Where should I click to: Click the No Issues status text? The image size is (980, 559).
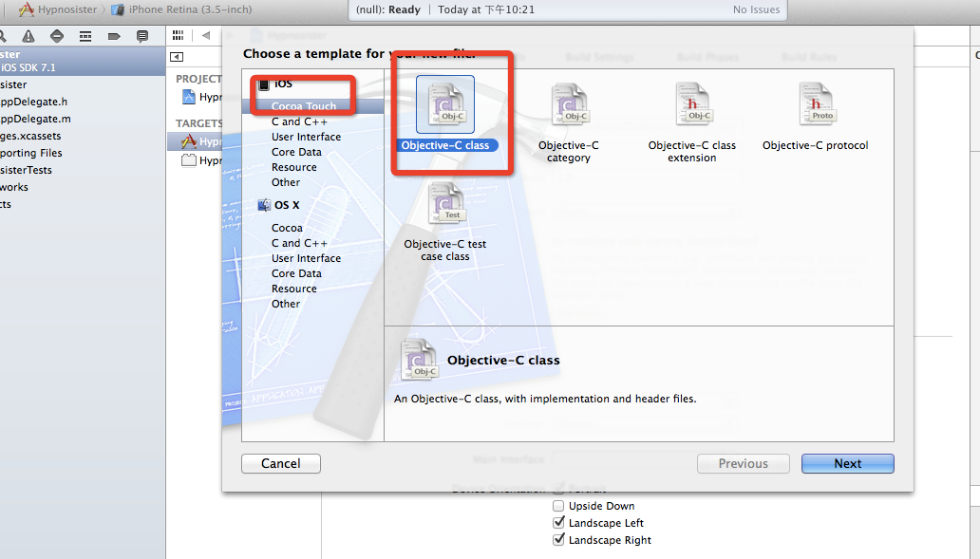(x=756, y=9)
